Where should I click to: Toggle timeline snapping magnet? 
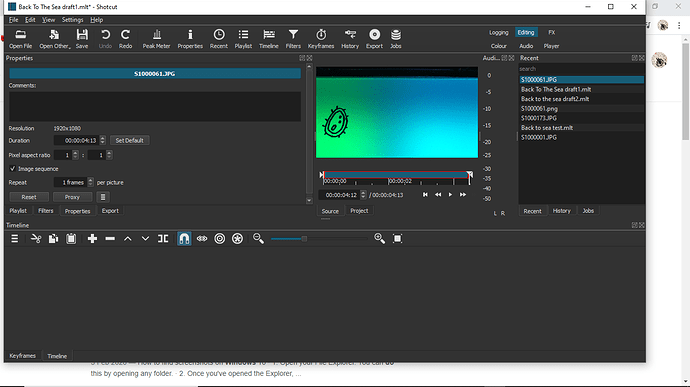[x=184, y=239]
